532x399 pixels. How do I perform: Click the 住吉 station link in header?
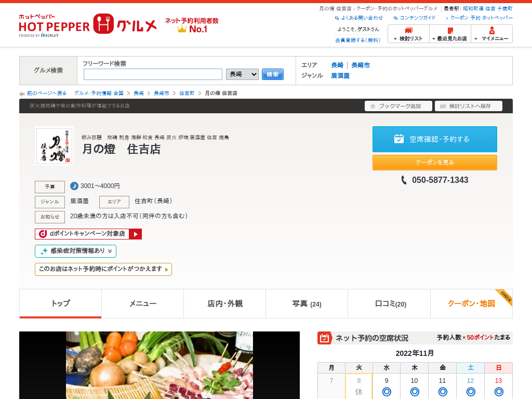tap(490, 8)
